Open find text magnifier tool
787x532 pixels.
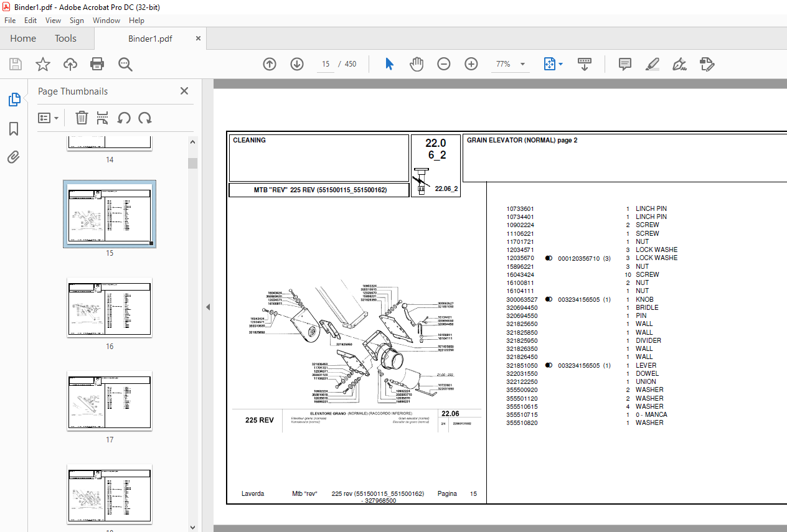pyautogui.click(x=125, y=64)
